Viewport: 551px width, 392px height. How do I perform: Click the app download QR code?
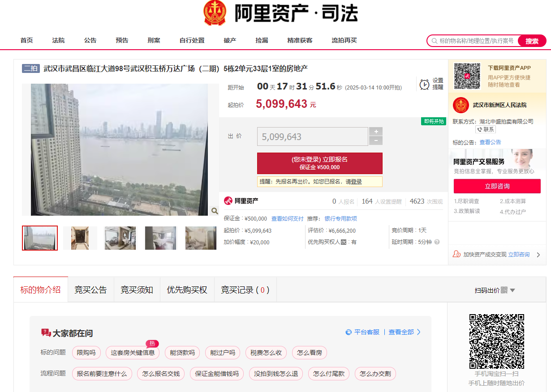[x=467, y=76]
